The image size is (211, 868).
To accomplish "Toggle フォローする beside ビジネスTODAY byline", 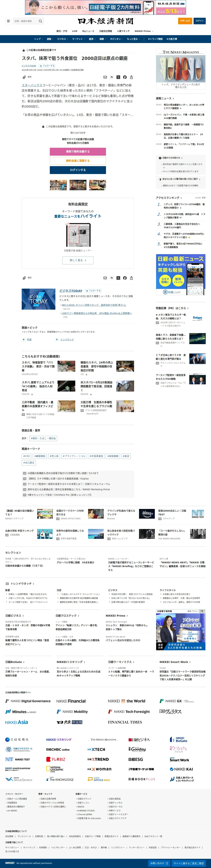I will (x=47, y=66).
